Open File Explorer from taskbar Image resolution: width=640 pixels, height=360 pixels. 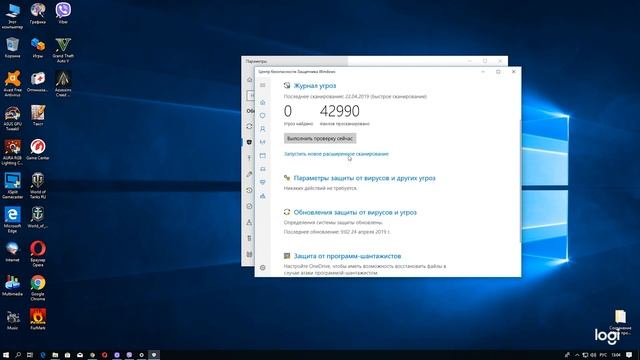coord(55,355)
